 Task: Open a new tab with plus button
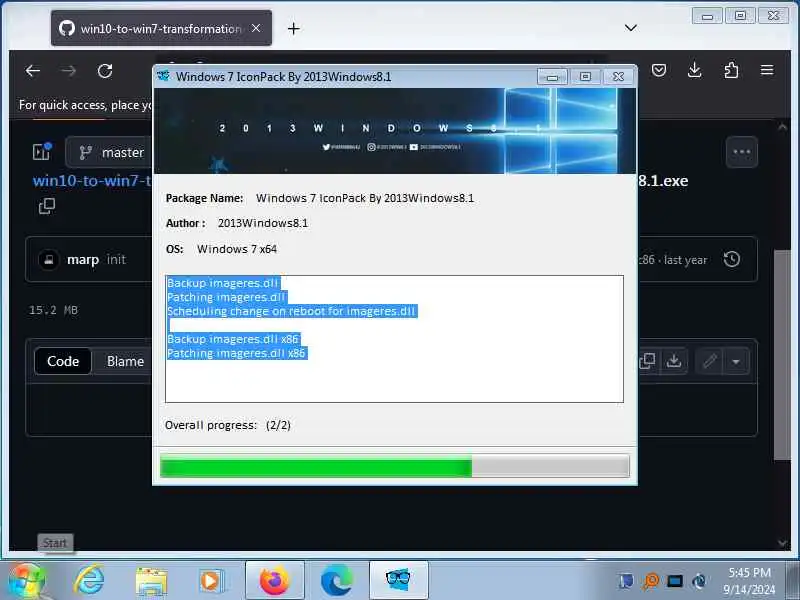(x=293, y=29)
